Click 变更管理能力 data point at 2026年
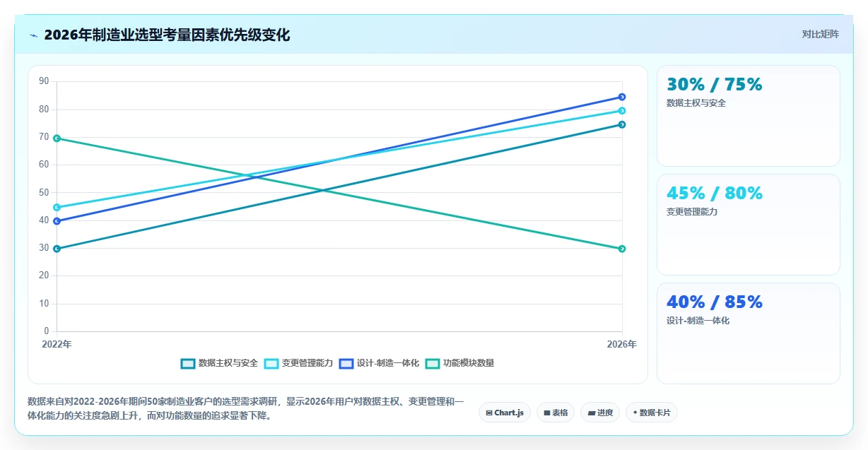This screenshot has height=450, width=868. (622, 111)
